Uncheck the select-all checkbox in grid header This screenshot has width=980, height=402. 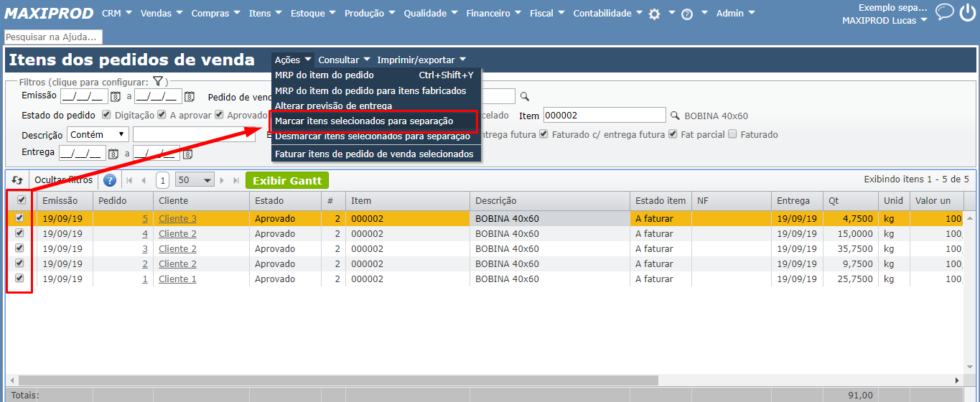click(21, 200)
